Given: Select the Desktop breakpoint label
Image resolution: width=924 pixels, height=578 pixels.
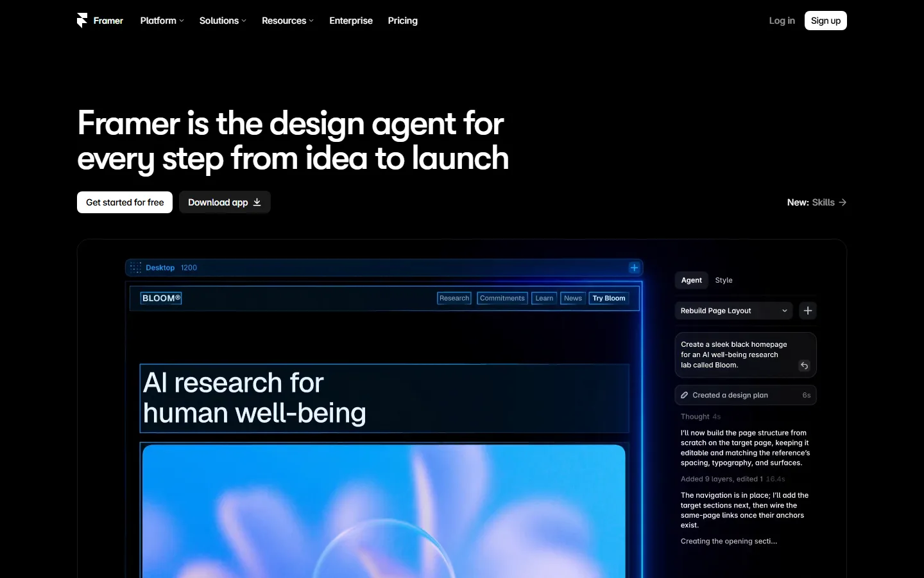Looking at the screenshot, I should [160, 268].
